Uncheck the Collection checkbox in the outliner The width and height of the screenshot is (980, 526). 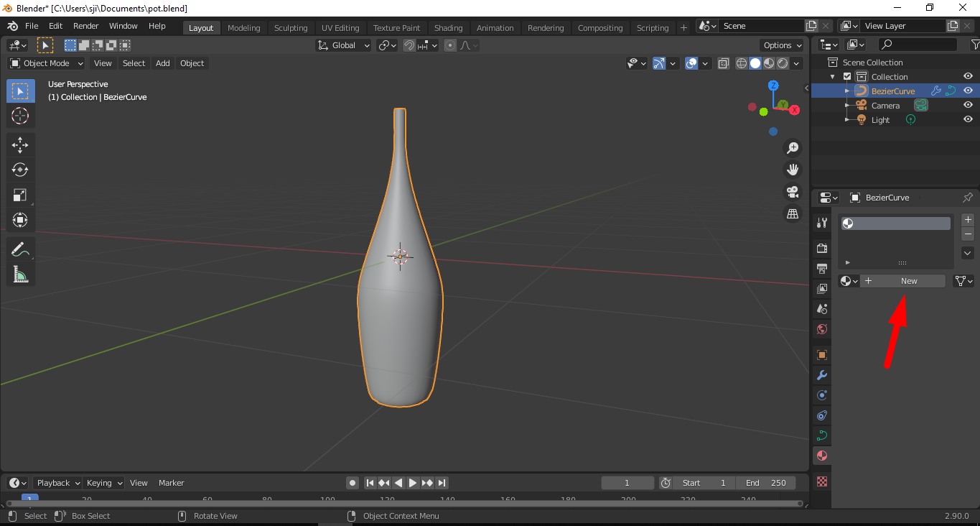pyautogui.click(x=847, y=76)
